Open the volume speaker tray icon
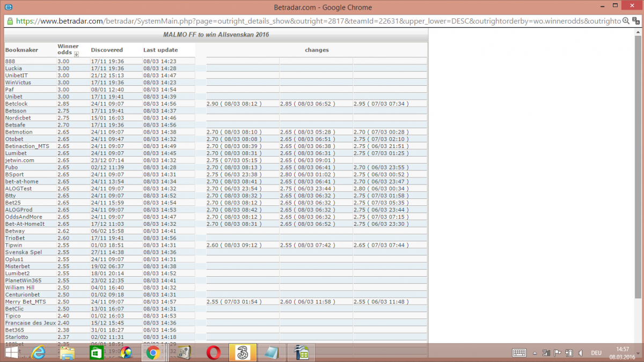 [x=580, y=352]
